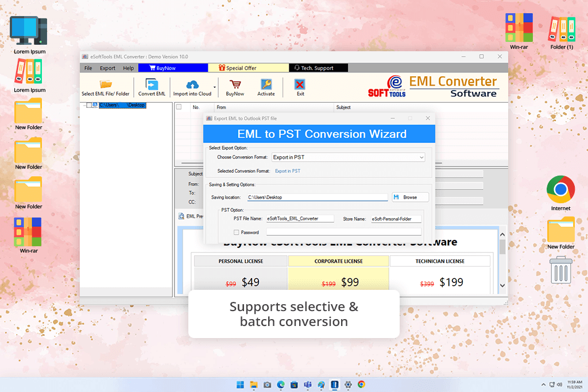Open the Choose Conversion Format dropdown

pos(349,157)
